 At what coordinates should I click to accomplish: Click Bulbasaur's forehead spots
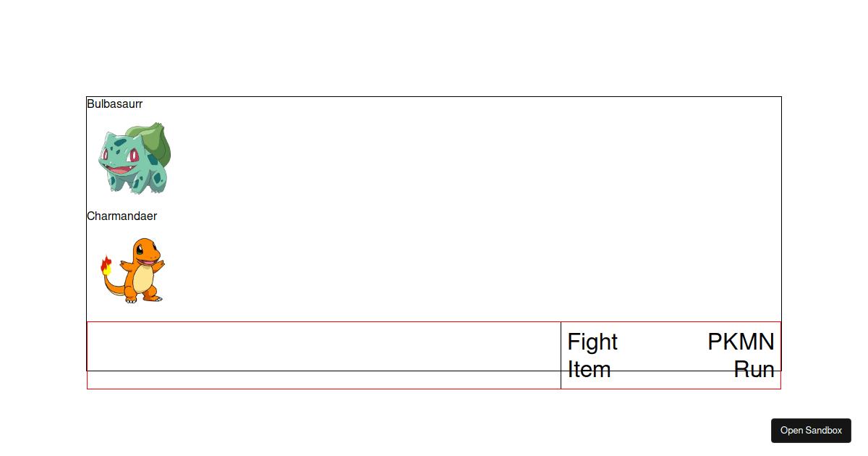pos(122,140)
